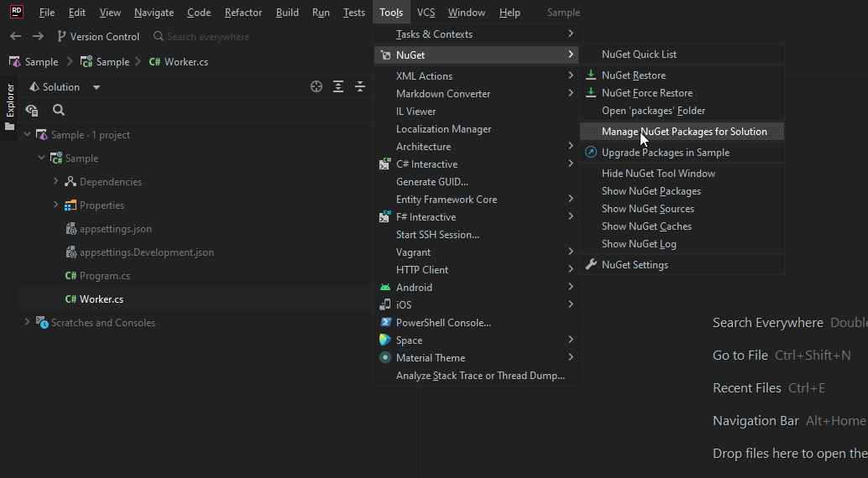This screenshot has height=478, width=868.
Task: Open the VCS menu
Action: [x=426, y=13]
